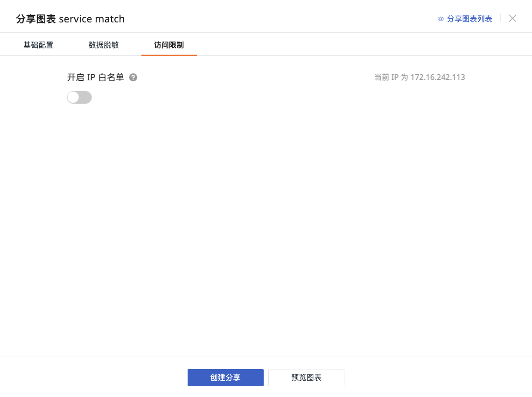Image resolution: width=532 pixels, height=397 pixels.
Task: Click the divider left of close button
Action: pos(500,18)
